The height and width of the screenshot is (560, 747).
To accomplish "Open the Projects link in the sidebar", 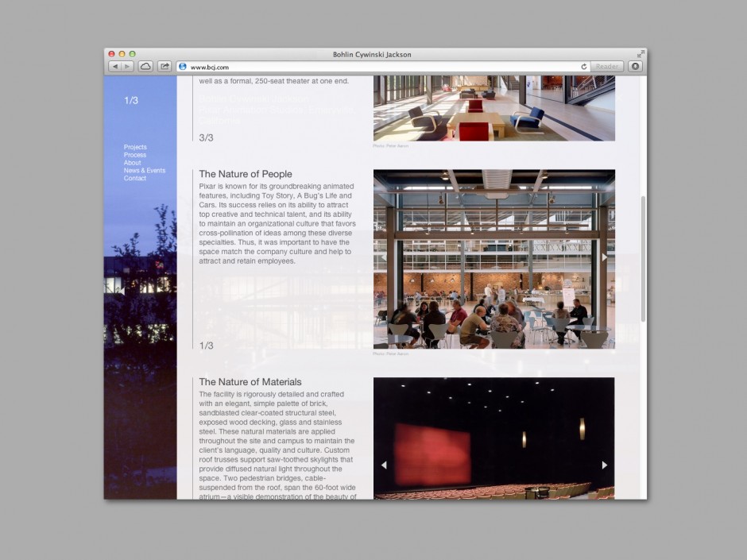I will coord(135,147).
